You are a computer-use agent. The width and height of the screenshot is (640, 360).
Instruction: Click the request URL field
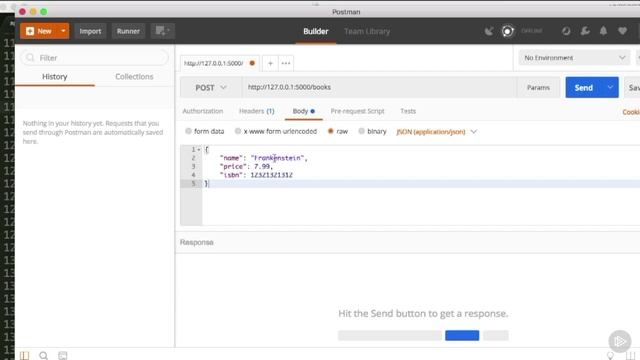point(379,87)
